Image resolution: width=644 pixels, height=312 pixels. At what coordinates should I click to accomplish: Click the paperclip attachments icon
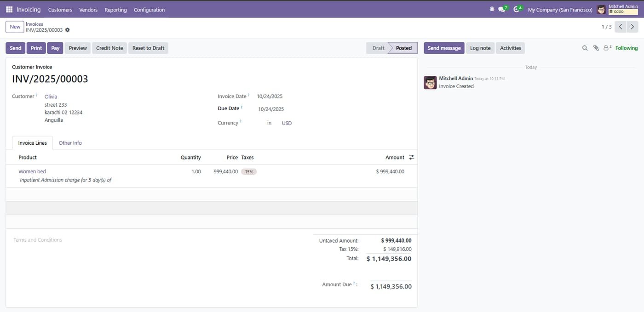coord(596,48)
